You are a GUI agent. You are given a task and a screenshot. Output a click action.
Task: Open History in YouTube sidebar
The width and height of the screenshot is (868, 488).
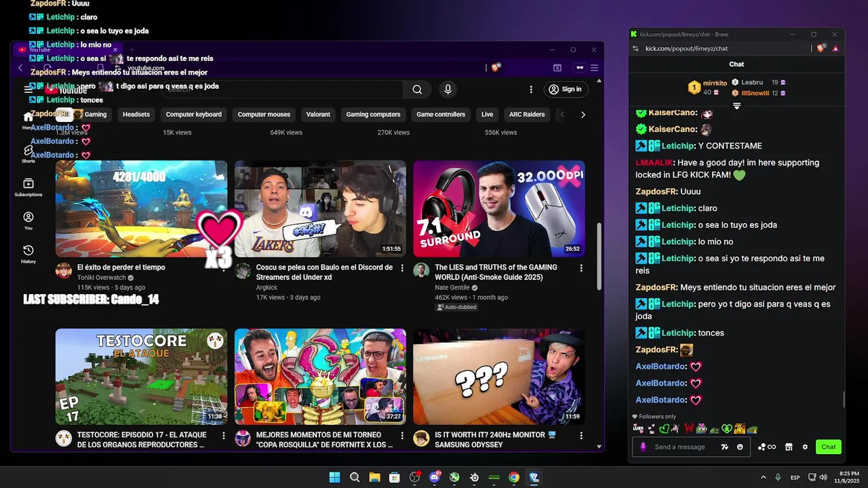pos(28,254)
